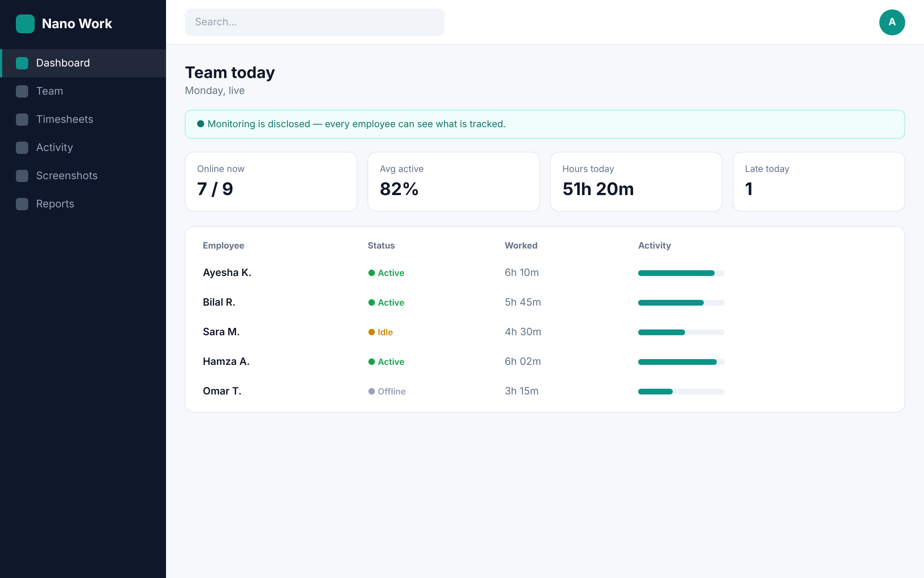Click the 6h 02m worked value

click(x=523, y=362)
